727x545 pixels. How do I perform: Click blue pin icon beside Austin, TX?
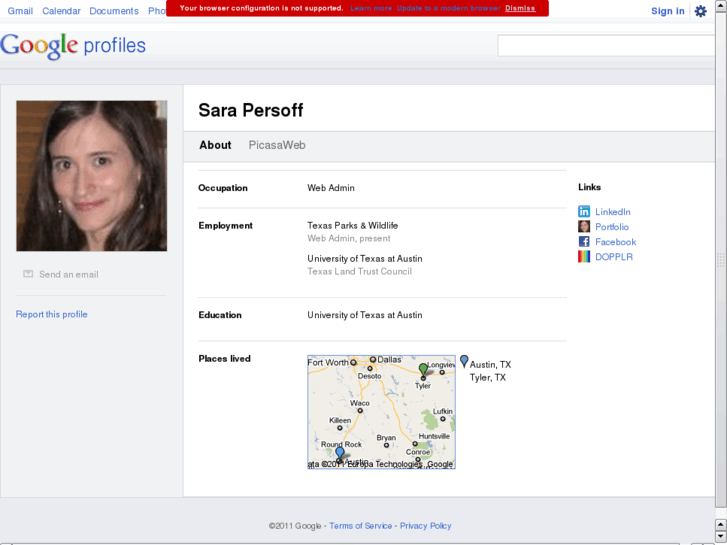(464, 361)
